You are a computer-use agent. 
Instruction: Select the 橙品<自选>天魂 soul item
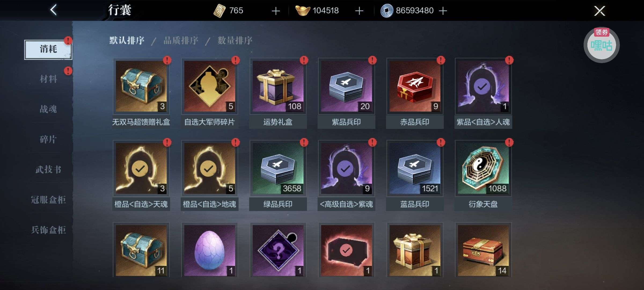[141, 168]
